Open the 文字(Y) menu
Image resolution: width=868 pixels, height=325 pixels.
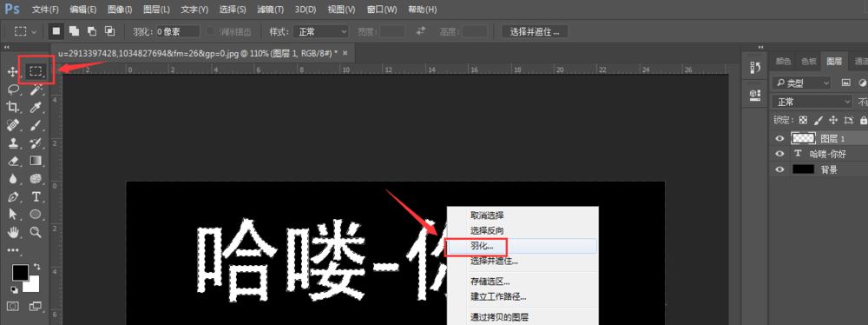[194, 10]
